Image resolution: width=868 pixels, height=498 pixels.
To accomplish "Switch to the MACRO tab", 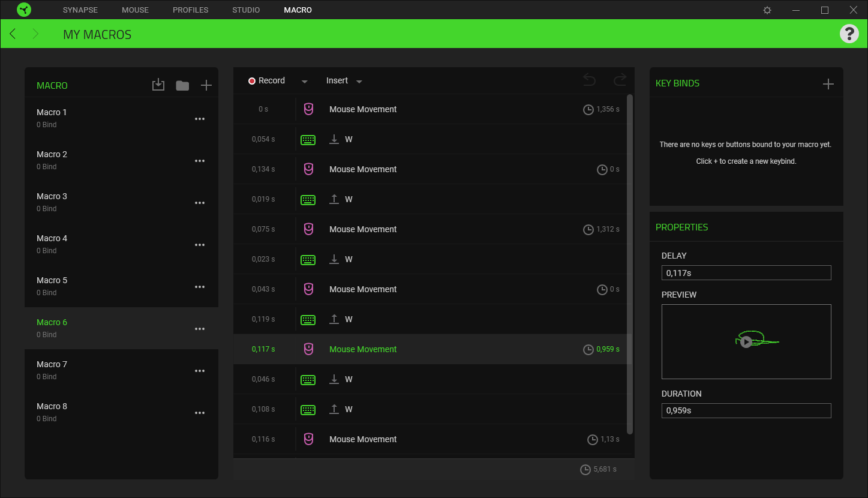I will tap(298, 10).
